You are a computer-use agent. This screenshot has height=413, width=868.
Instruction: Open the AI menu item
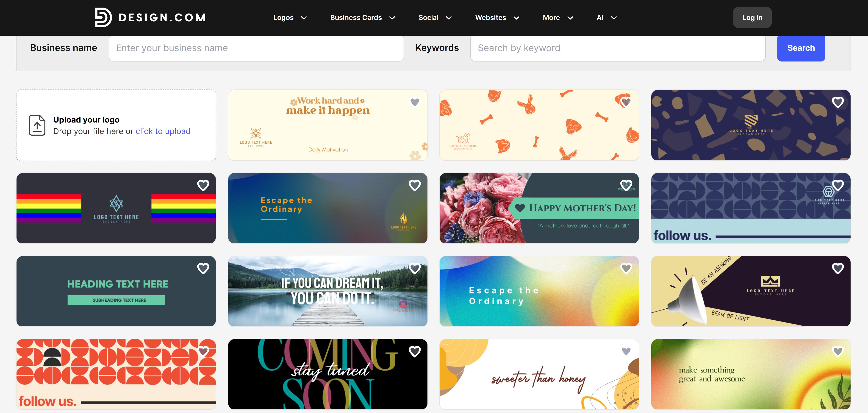pyautogui.click(x=607, y=17)
